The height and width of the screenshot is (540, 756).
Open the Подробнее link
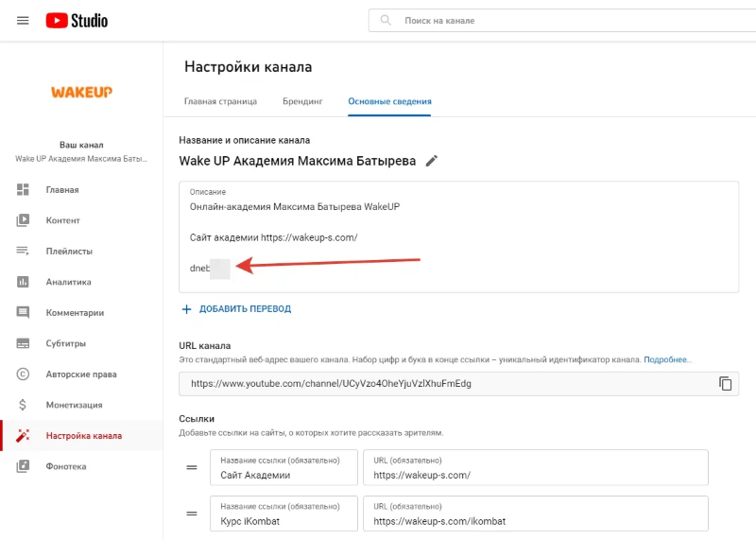pos(667,359)
